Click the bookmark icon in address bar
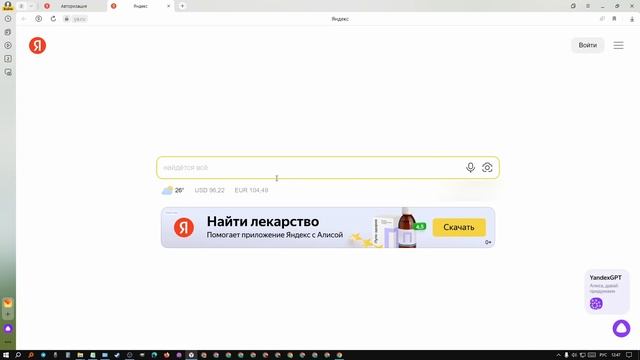Viewport: 640px width, 360px height. click(614, 19)
